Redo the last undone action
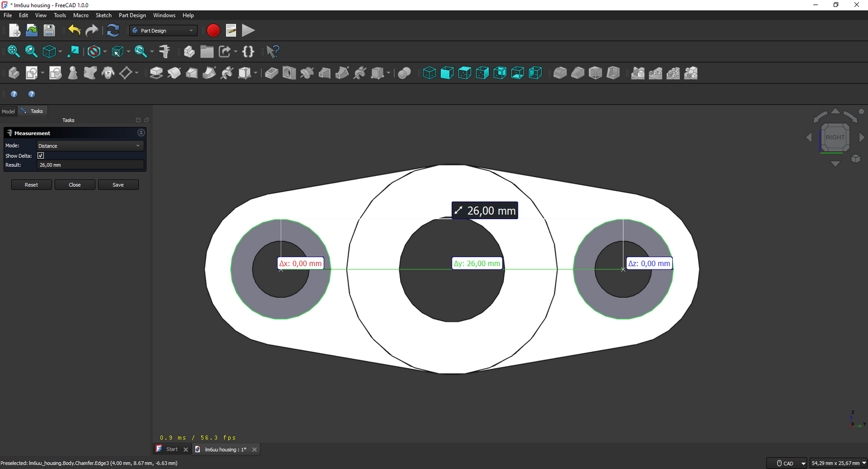868x469 pixels. pos(92,31)
